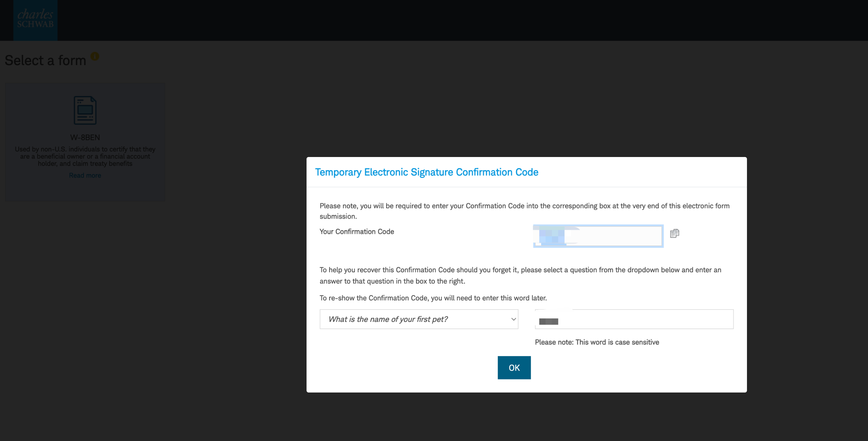
Task: Click the info icon next to Select a form
Action: pos(95,56)
